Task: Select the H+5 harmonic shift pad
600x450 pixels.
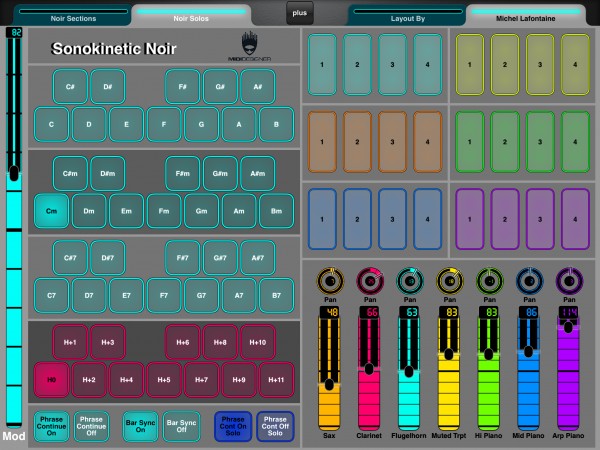Action: coord(164,380)
